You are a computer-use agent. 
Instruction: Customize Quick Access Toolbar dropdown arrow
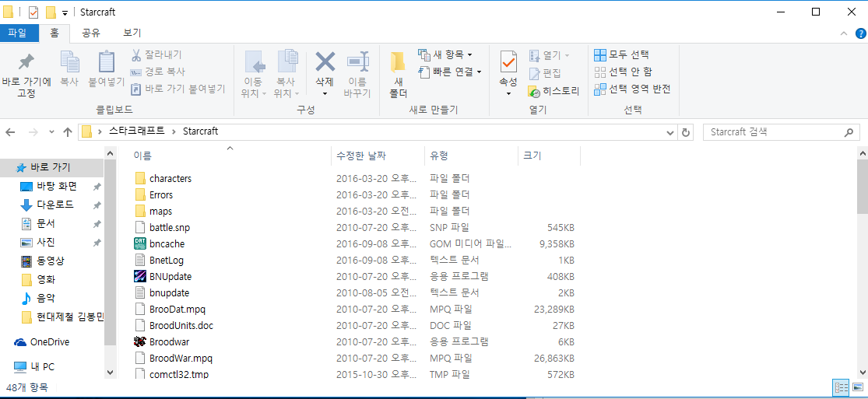pos(65,13)
